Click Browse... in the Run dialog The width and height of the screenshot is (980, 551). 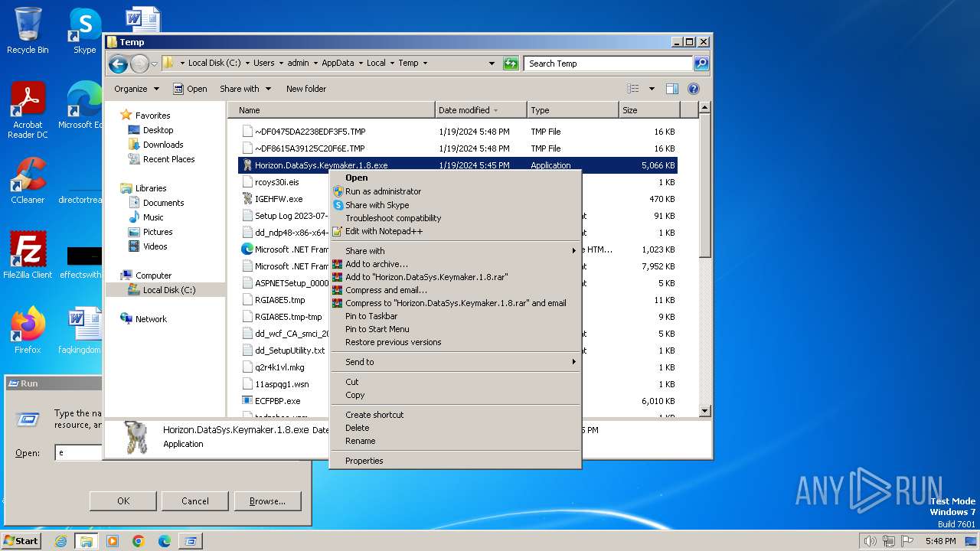267,501
